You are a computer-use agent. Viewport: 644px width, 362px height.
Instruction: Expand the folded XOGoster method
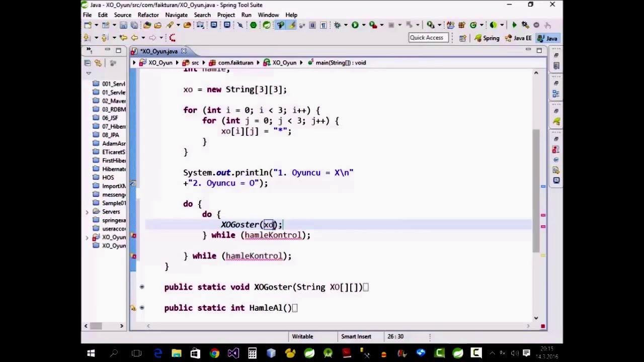click(142, 287)
